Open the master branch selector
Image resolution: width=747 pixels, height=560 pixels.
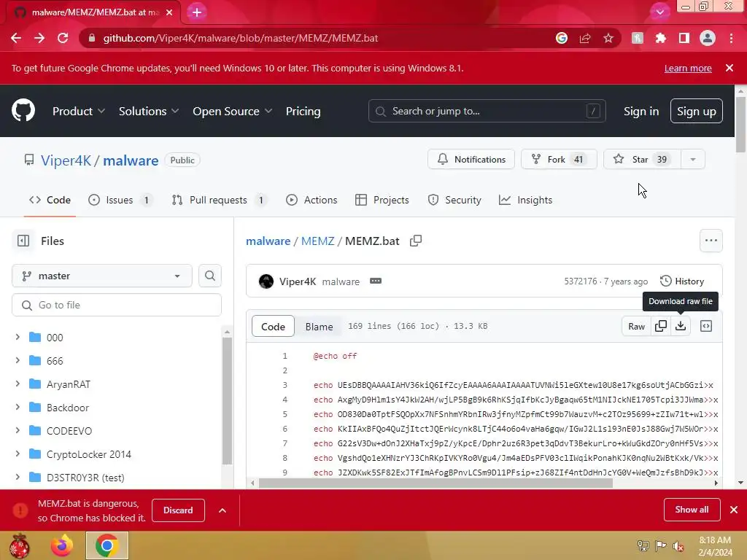pos(102,276)
